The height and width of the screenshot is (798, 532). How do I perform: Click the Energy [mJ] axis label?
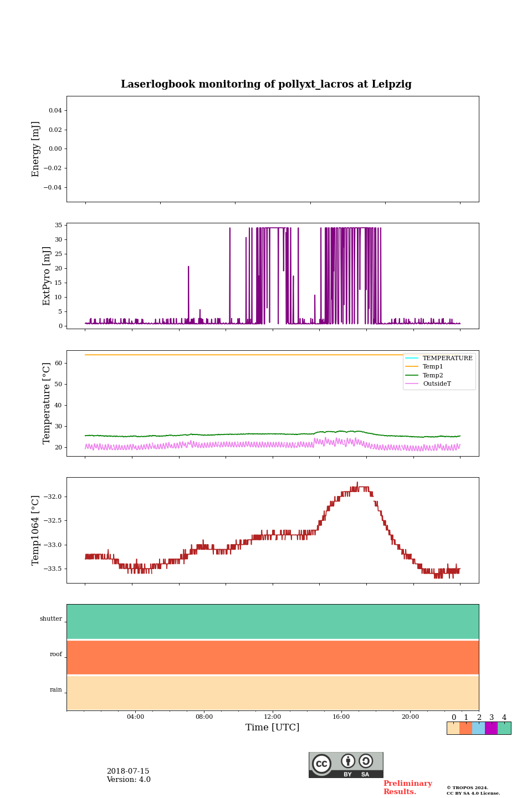pyautogui.click(x=36, y=149)
